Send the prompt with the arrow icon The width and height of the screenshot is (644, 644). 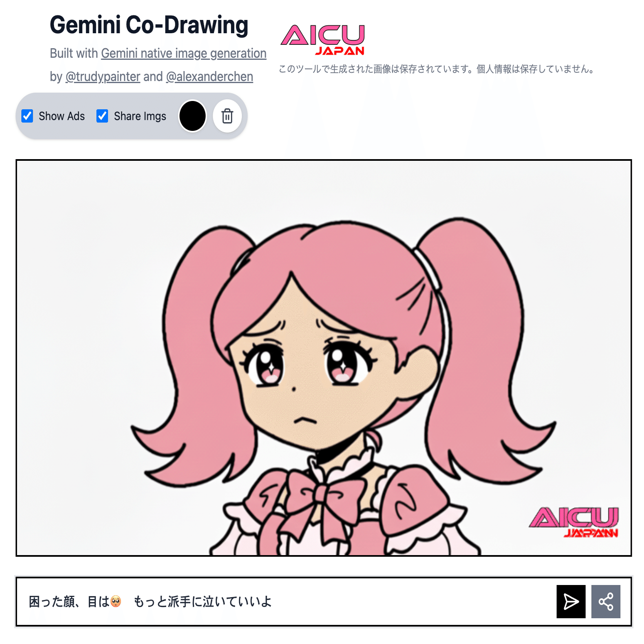[x=571, y=601]
